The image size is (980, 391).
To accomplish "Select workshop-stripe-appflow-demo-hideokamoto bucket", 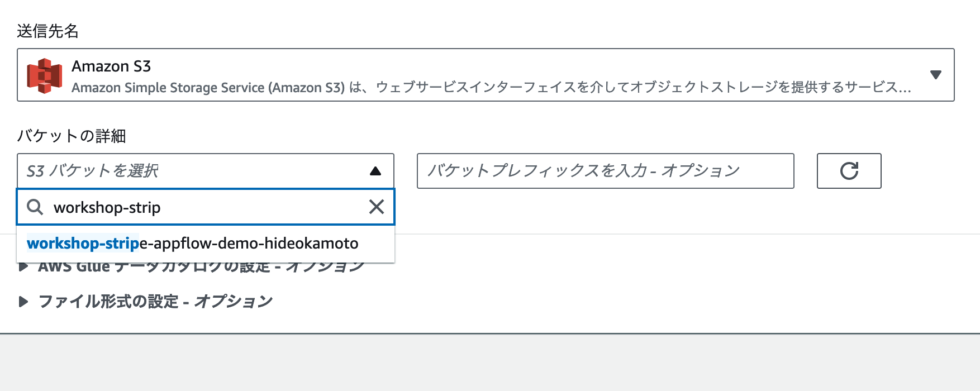I will [x=206, y=244].
